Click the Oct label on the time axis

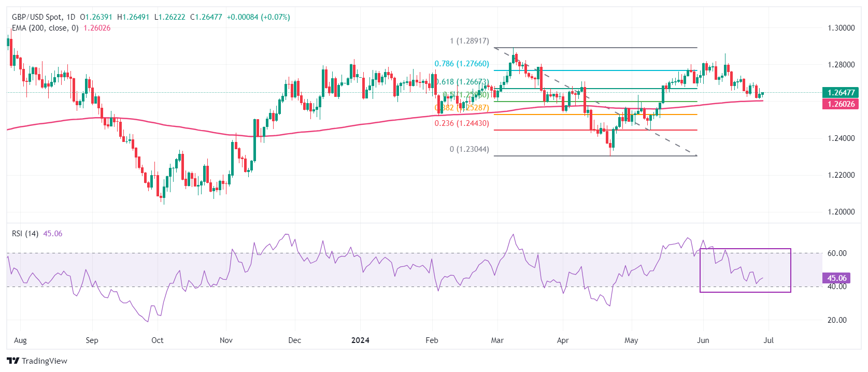pyautogui.click(x=157, y=340)
